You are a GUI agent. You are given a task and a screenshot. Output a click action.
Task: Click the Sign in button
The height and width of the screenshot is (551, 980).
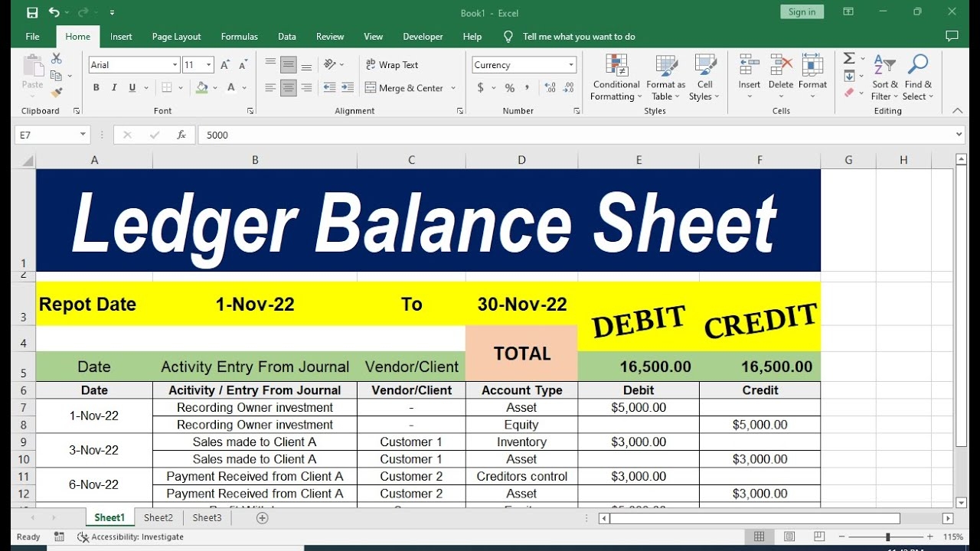(802, 11)
